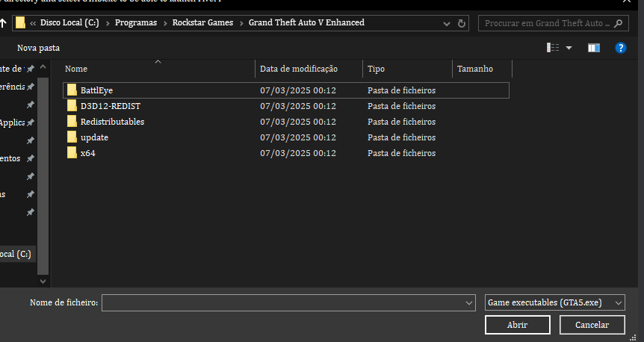Expand the chevron after Rockstar Games breadcrumb
Screen dimensions: 644x342
coord(241,23)
